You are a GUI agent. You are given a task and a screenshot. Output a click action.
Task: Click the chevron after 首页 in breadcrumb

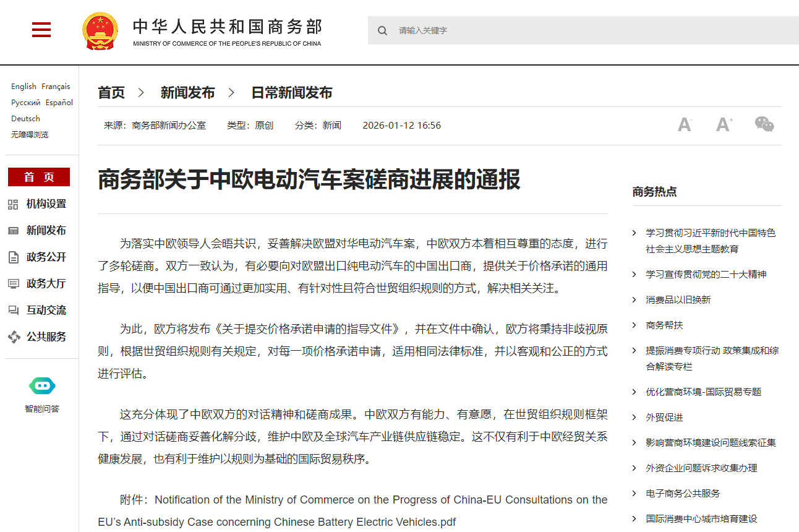140,92
